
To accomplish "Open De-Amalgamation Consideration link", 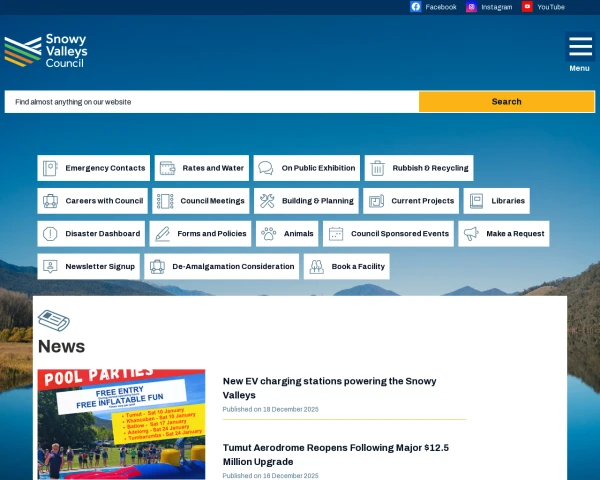I will (x=222, y=267).
